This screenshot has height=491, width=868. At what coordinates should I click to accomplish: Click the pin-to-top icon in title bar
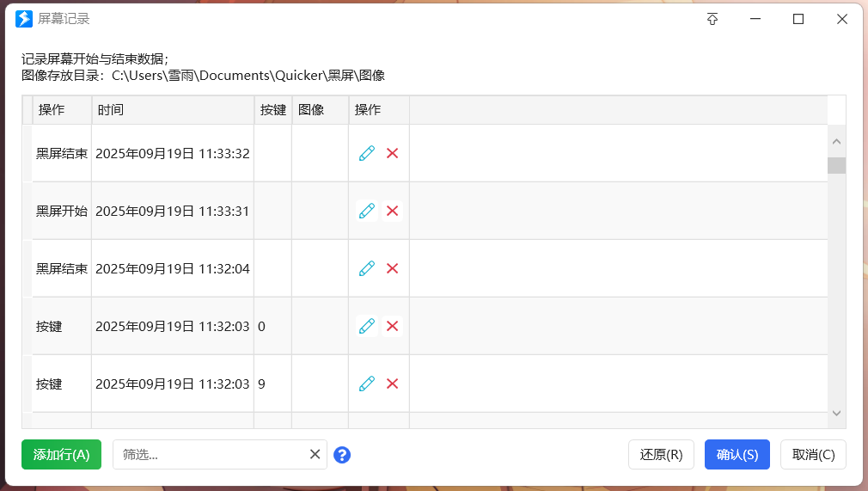(712, 19)
